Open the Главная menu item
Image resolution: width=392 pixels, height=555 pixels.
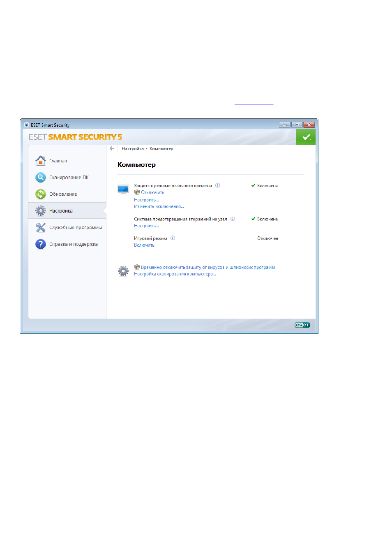(x=58, y=161)
